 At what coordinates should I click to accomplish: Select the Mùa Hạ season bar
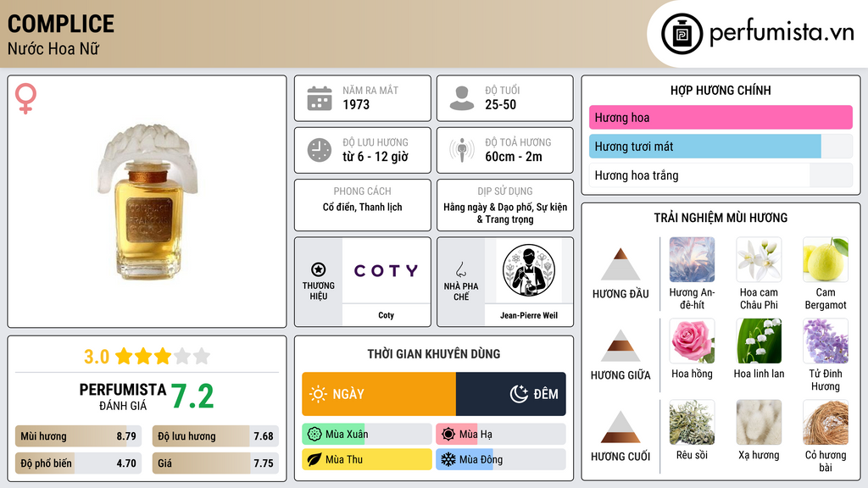point(500,435)
